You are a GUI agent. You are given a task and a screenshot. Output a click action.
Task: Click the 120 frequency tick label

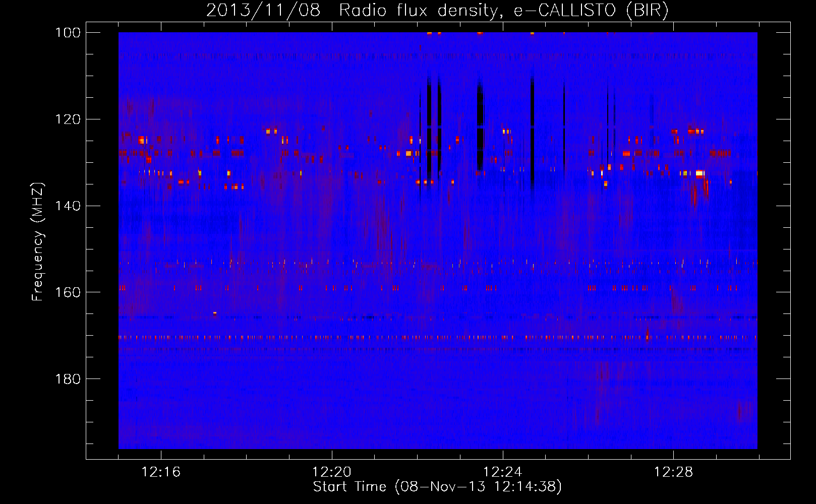[x=67, y=119]
